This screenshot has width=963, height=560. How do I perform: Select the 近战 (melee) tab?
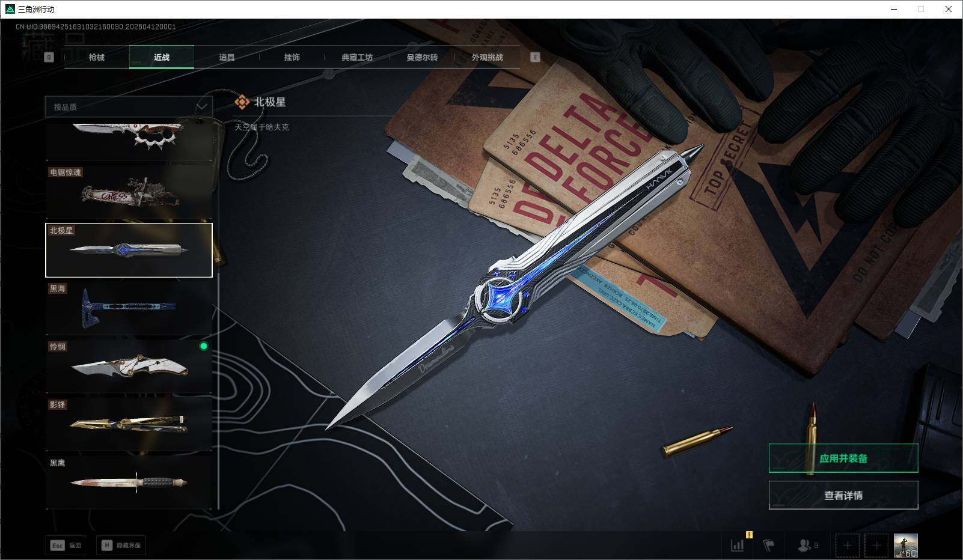point(162,57)
